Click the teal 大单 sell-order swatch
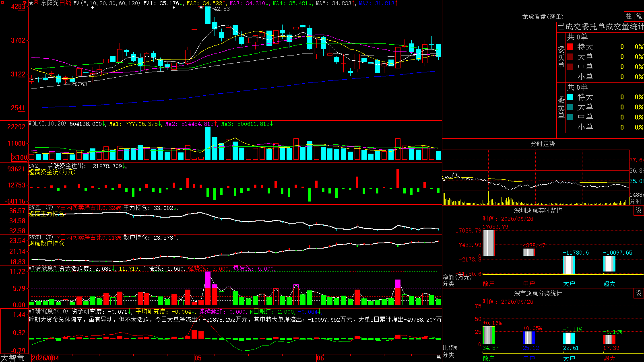This screenshot has height=362, width=644. (x=570, y=107)
